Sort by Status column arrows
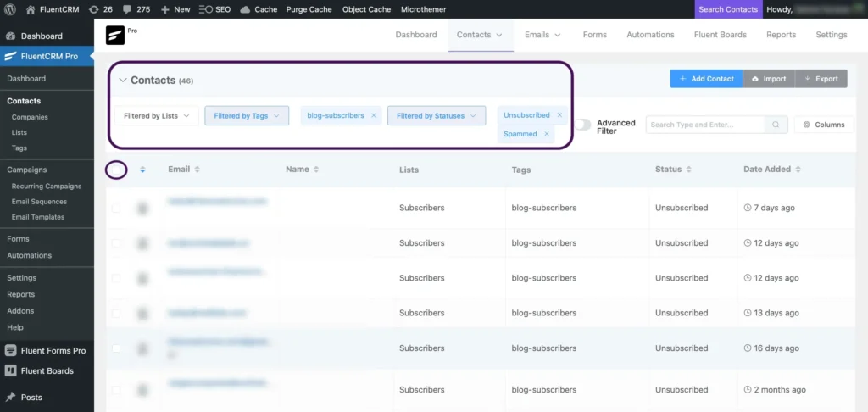868x412 pixels. [688, 170]
